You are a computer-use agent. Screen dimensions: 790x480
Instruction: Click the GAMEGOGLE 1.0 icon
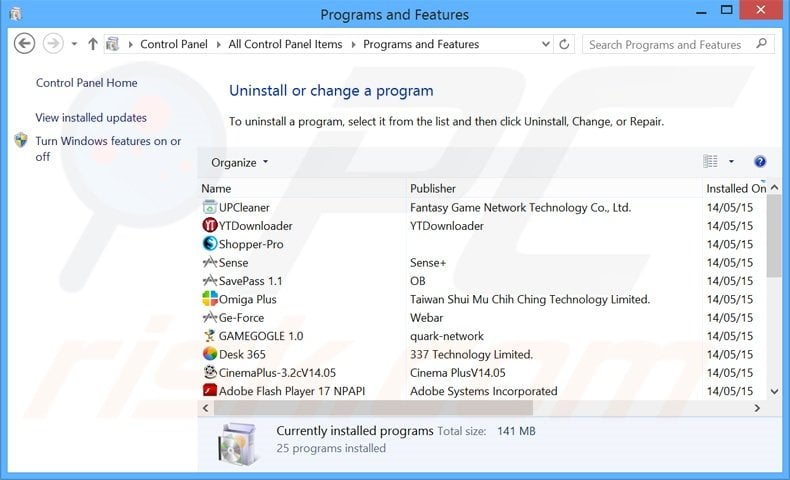(x=209, y=335)
